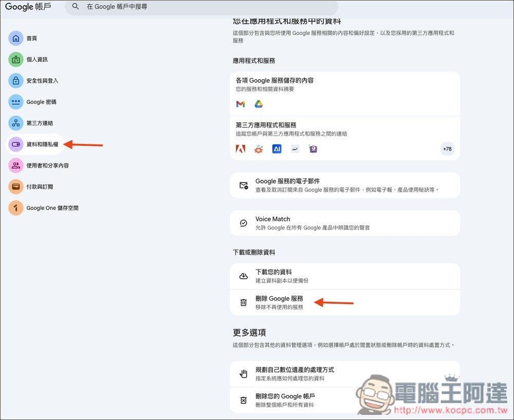Image resolution: width=514 pixels, height=420 pixels.
Task: Open 各項 Google 服務儲存的內容 card
Action: click(x=345, y=94)
